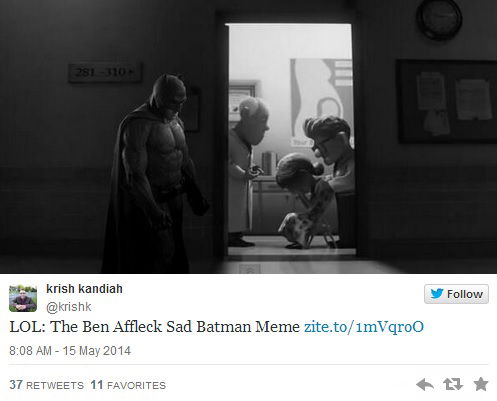Click the sad Batman figure in the photo

154,173
